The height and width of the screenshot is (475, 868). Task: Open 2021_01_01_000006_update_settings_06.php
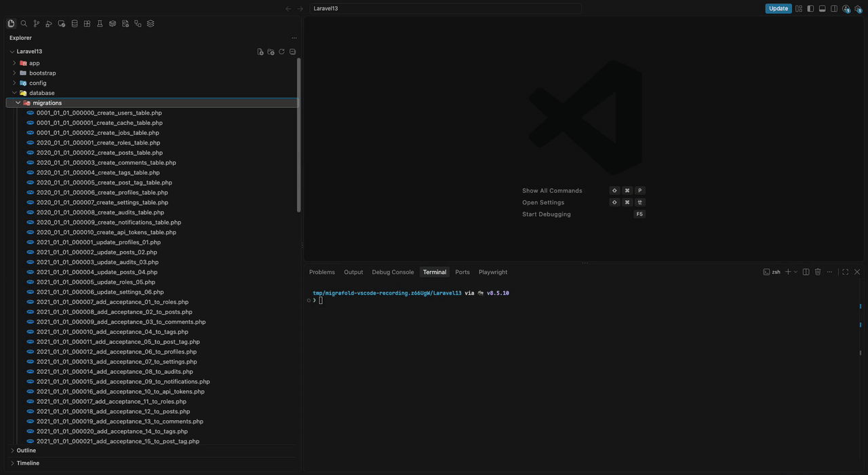tap(100, 292)
